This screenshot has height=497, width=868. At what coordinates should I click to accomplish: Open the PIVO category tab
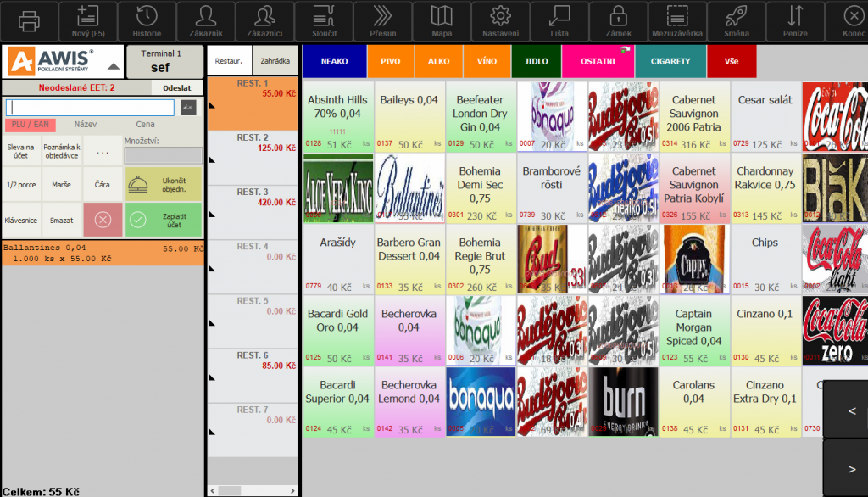[390, 62]
